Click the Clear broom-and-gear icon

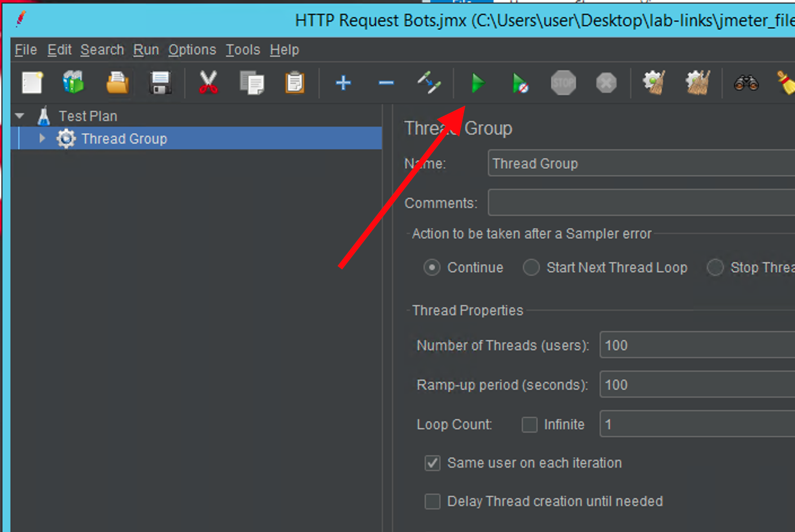[x=654, y=82]
